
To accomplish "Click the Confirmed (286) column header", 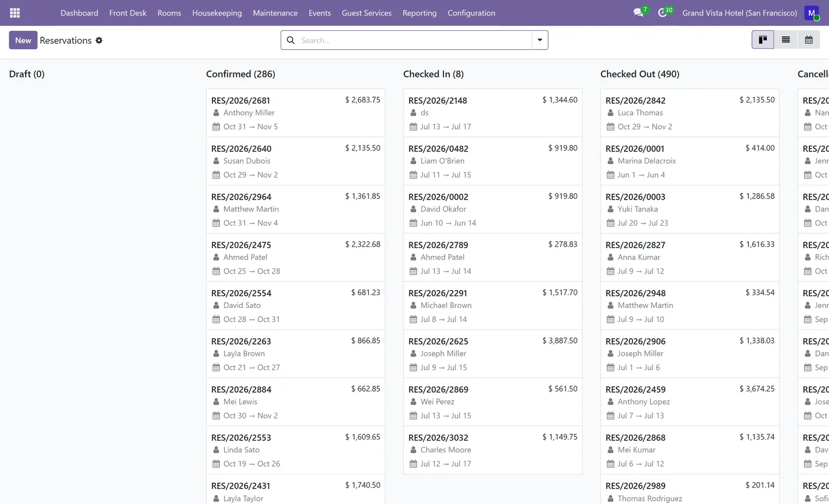I will [x=240, y=74].
